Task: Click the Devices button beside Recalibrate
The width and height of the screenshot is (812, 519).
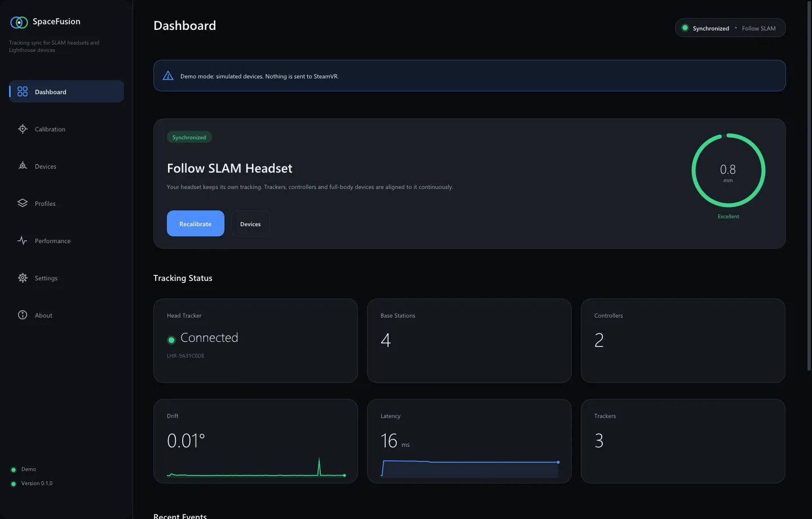Action: 250,223
